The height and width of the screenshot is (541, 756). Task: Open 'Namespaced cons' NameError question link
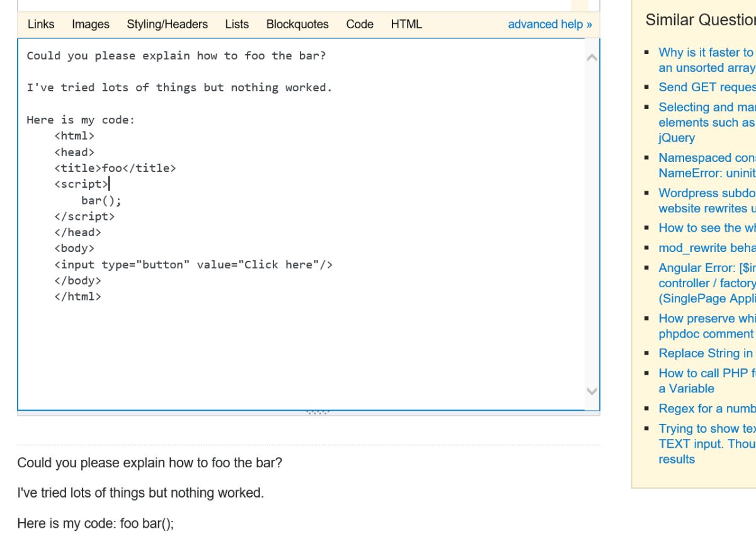[x=707, y=165]
